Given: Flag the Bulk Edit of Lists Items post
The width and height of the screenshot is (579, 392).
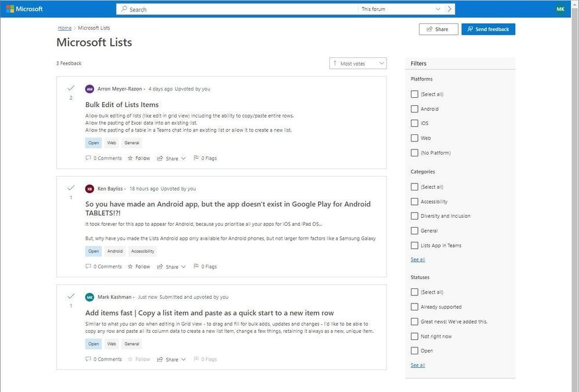Looking at the screenshot, I should coord(205,158).
